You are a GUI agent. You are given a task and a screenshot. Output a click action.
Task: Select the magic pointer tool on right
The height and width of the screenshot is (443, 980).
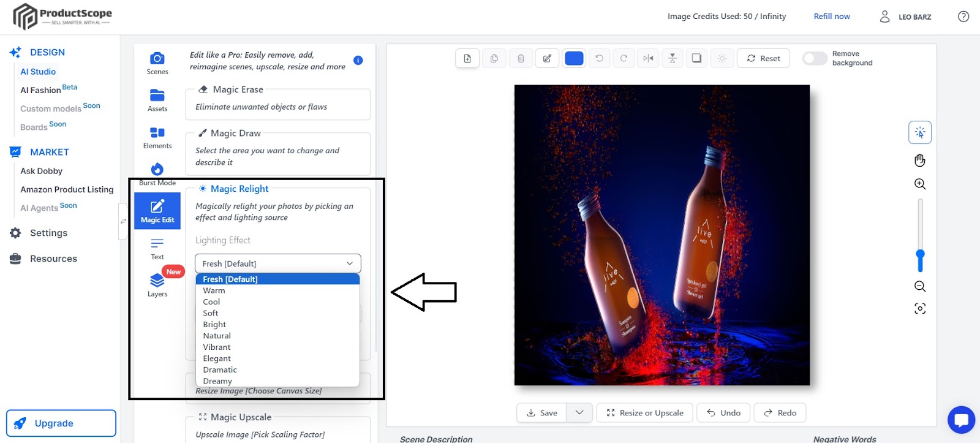pos(920,132)
